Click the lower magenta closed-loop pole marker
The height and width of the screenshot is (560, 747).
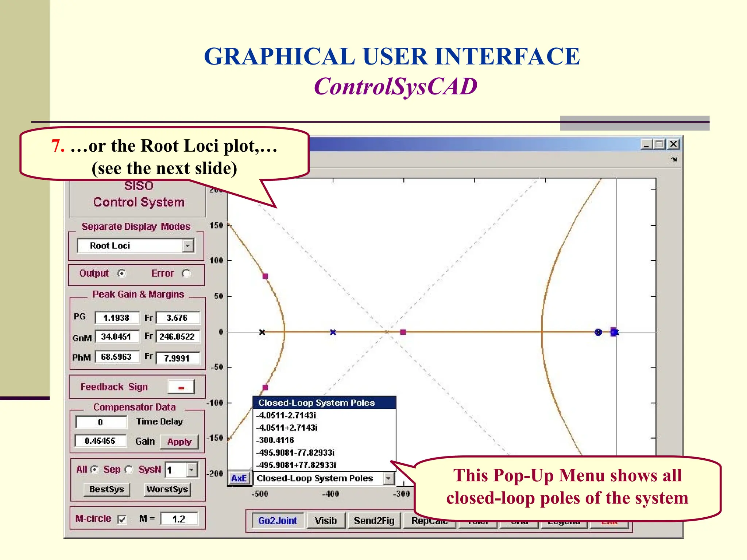click(x=265, y=388)
